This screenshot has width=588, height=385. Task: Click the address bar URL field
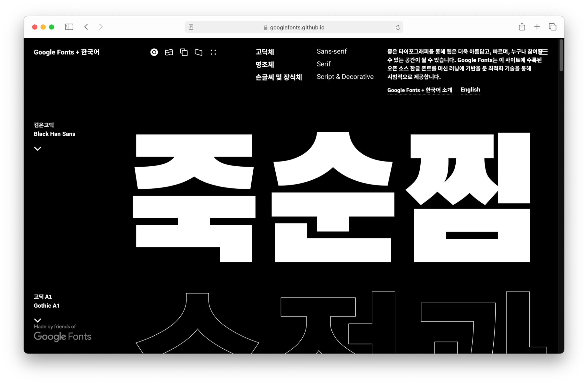[294, 27]
